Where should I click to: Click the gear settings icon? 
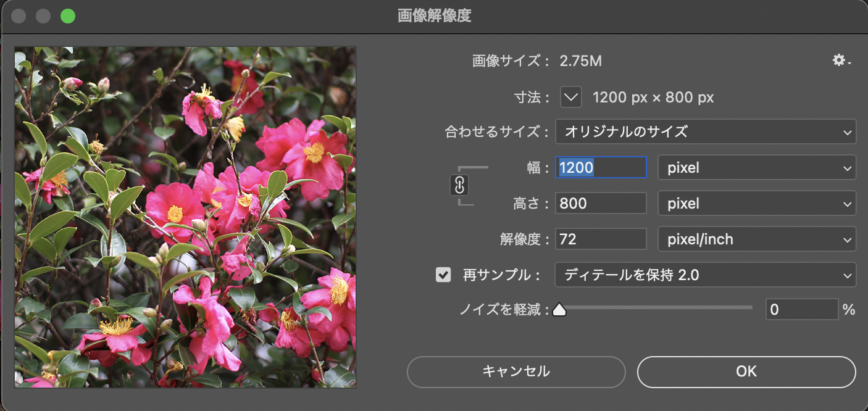(x=840, y=60)
